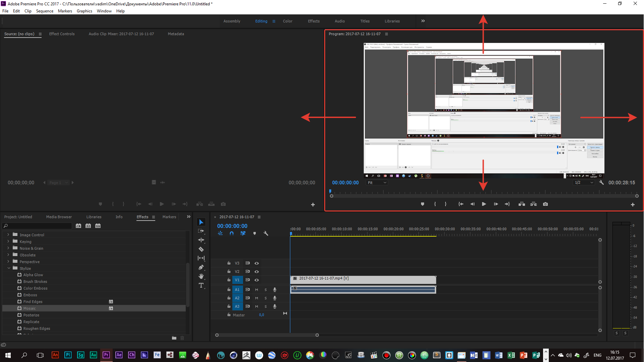Mark Out point in Program monitor
The width and height of the screenshot is (644, 362).
445,204
